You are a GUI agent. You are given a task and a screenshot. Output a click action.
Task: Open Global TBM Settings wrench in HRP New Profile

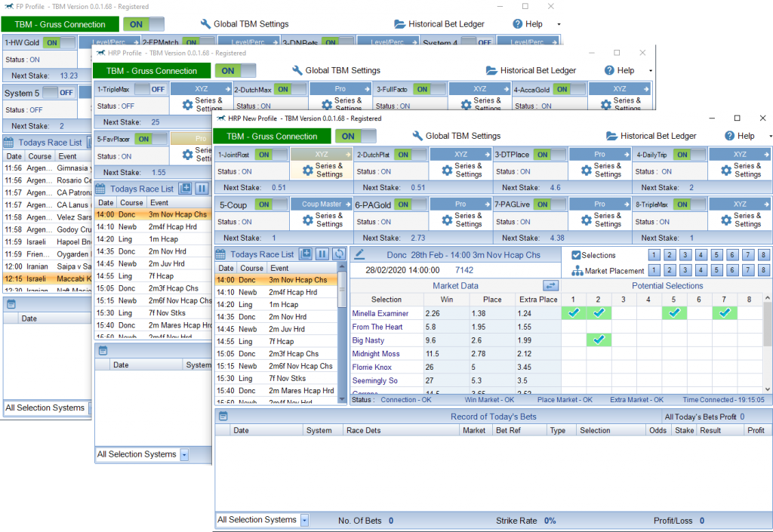coord(417,136)
